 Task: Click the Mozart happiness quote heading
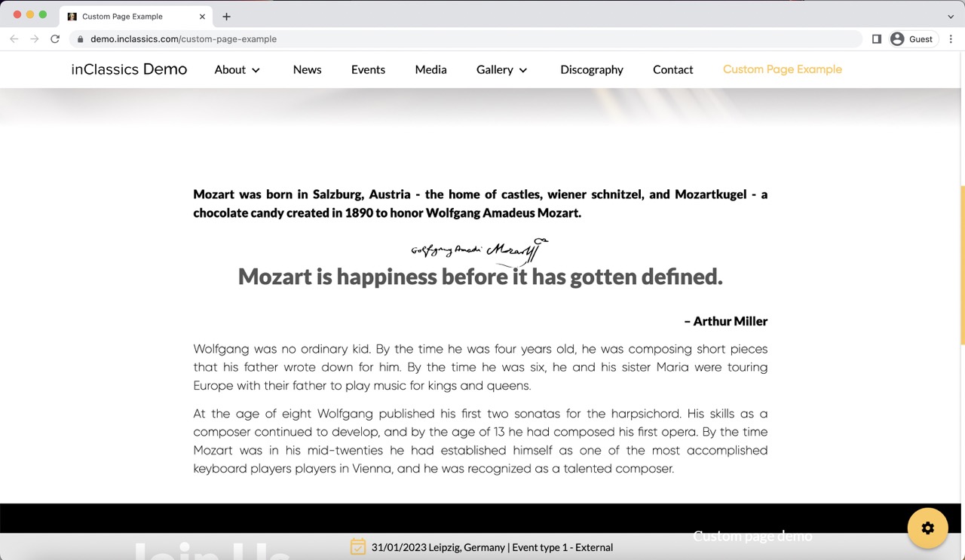(480, 277)
